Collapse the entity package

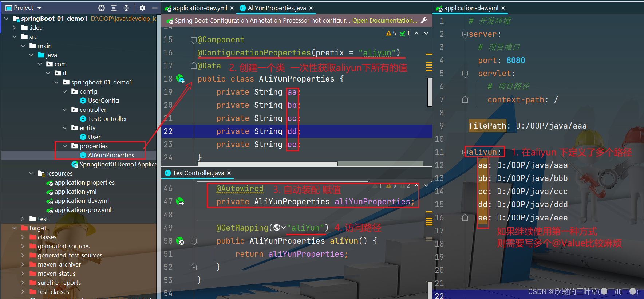(65, 128)
